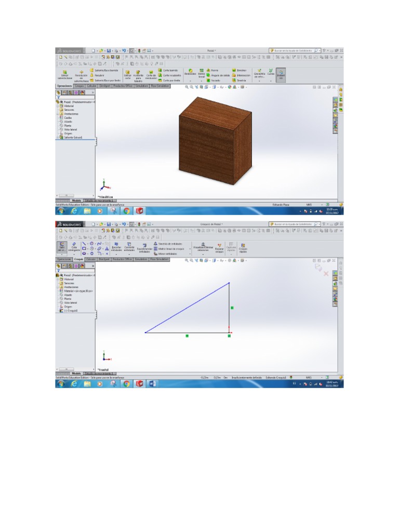This screenshot has height=532, width=399.
Task: Click Cota inteligente in Croquis1 window
Action: pos(74,247)
